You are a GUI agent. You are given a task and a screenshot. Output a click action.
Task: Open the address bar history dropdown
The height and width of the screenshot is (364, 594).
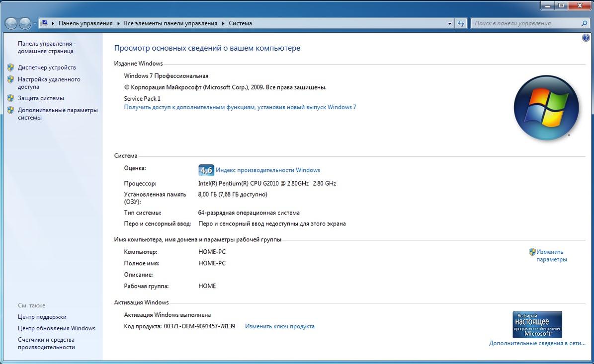click(450, 23)
